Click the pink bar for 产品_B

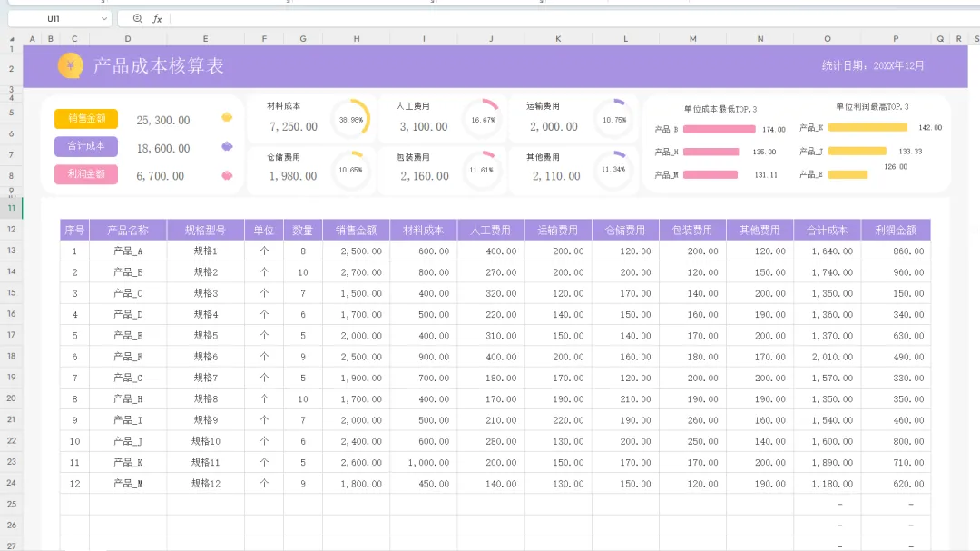click(x=719, y=129)
